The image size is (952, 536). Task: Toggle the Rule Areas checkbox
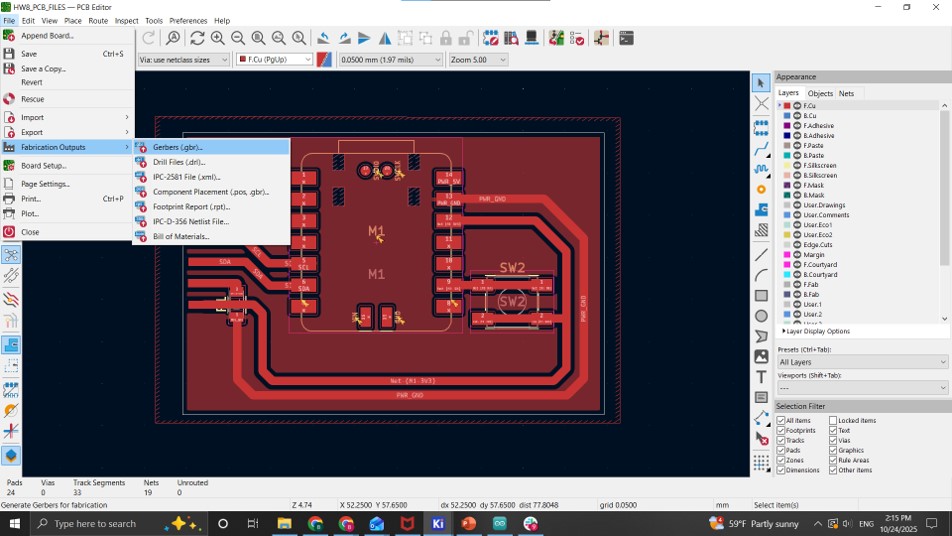(x=833, y=460)
